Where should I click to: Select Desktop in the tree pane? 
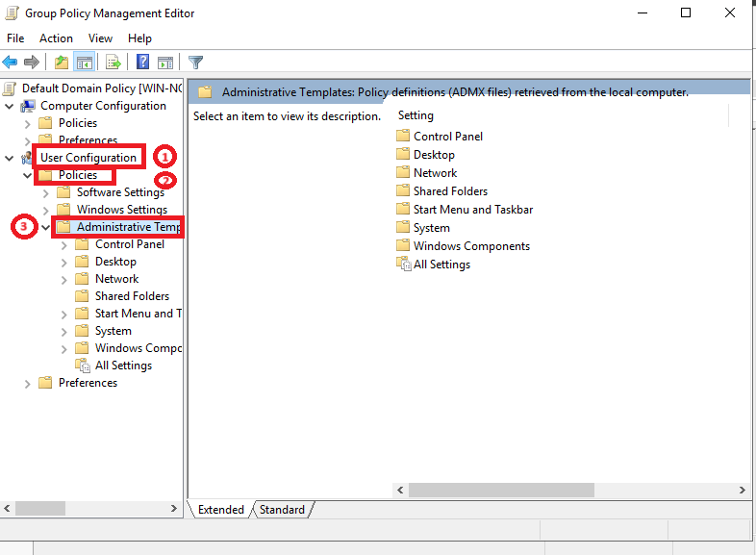point(115,262)
